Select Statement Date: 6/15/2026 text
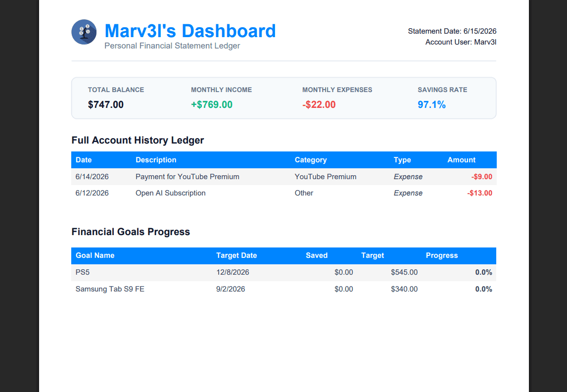 [452, 31]
